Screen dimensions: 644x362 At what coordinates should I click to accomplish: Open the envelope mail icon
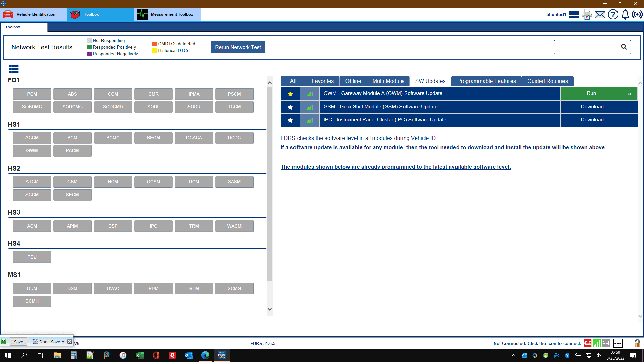coord(600,15)
